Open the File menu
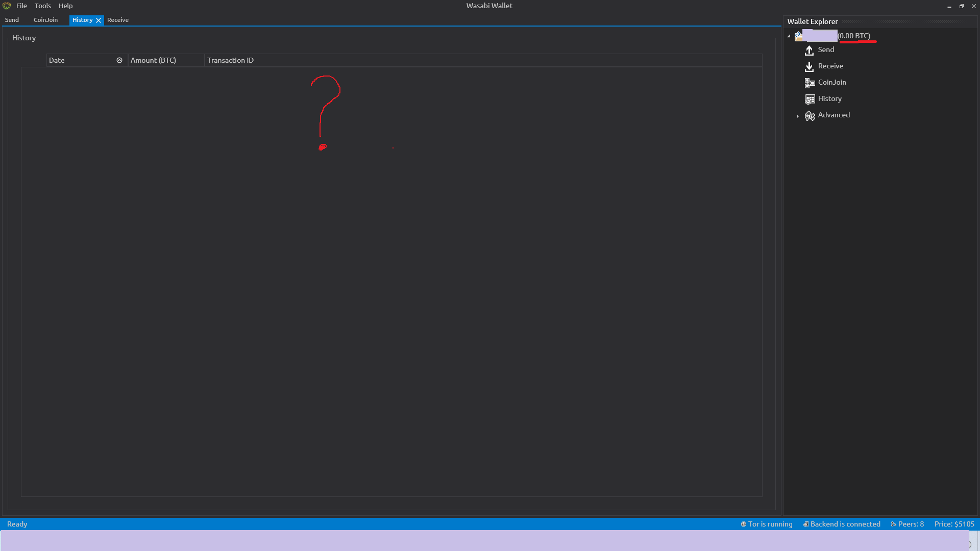This screenshot has height=551, width=980. [21, 6]
